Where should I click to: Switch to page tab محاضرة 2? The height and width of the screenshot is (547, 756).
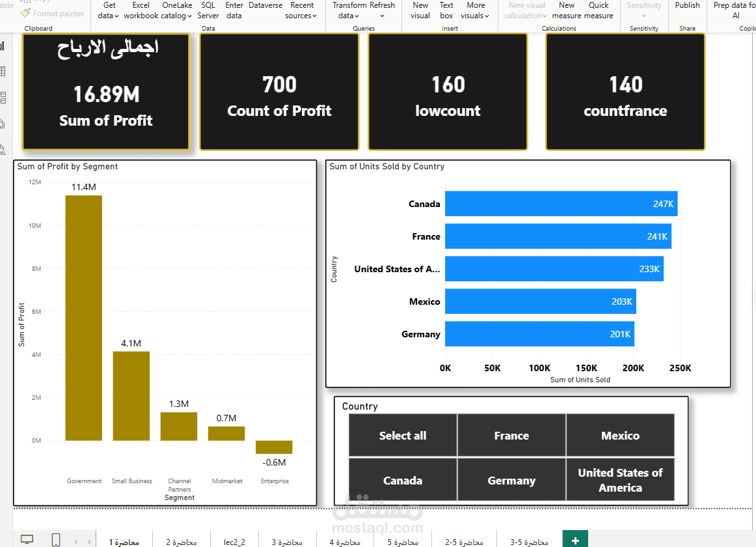click(x=182, y=542)
